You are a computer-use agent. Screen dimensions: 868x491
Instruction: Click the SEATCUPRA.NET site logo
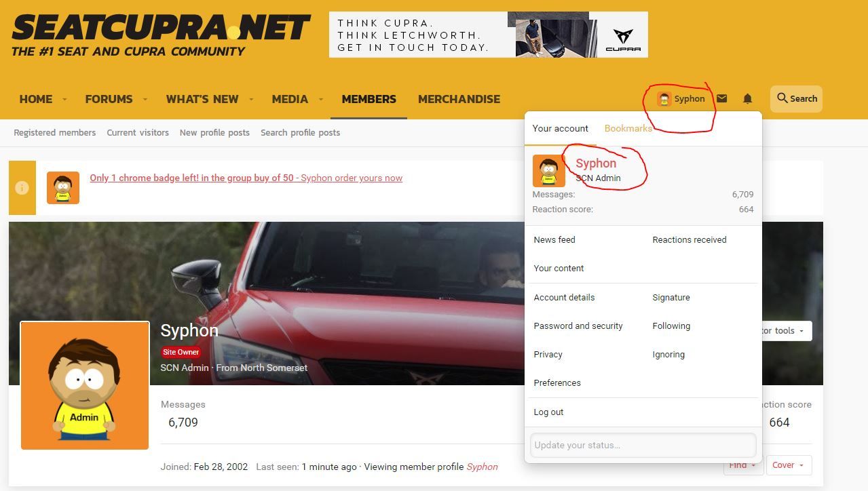162,28
